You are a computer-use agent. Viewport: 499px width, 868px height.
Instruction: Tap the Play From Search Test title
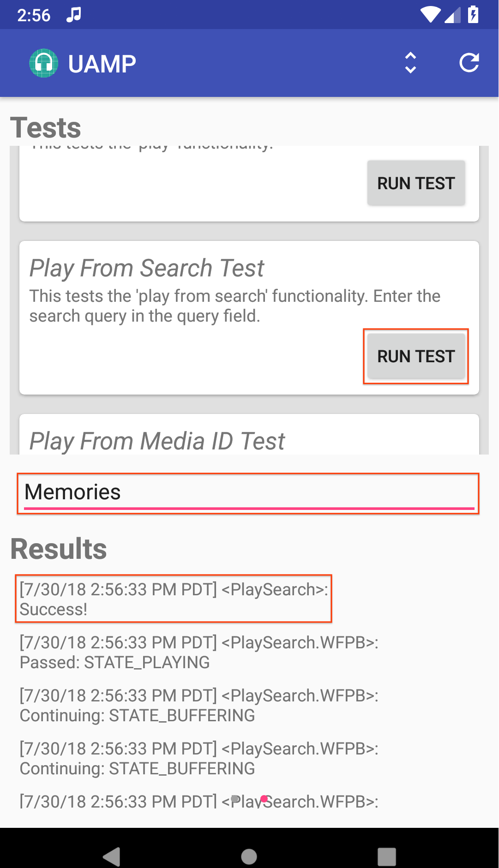[147, 268]
